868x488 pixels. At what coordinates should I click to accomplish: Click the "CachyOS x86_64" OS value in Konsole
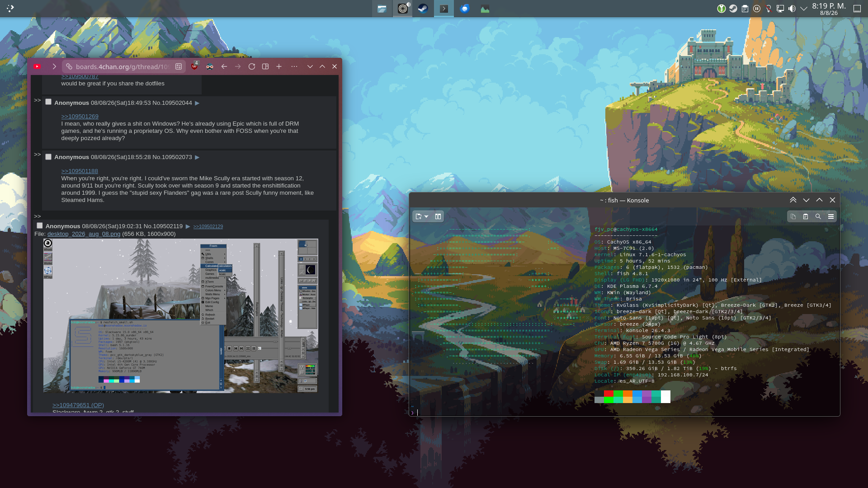(629, 242)
